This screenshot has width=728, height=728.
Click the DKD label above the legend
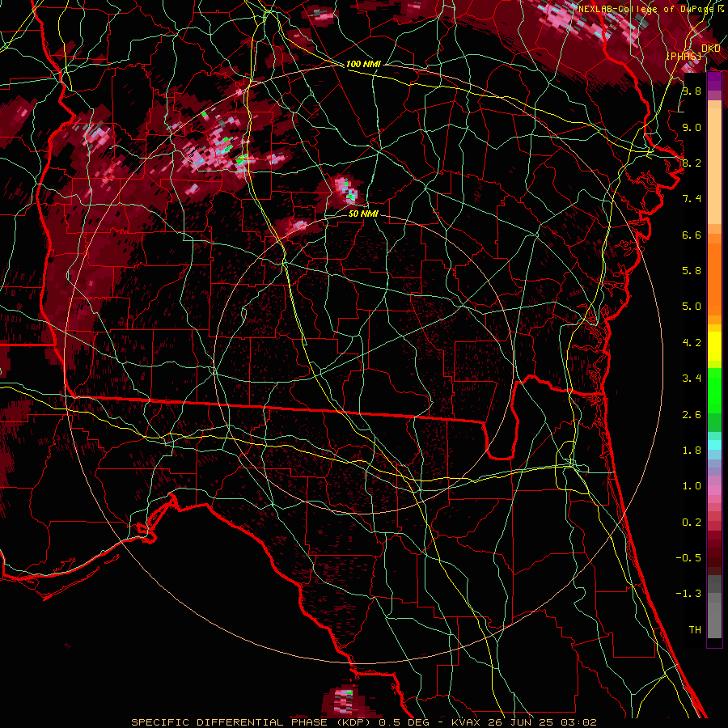click(x=711, y=49)
